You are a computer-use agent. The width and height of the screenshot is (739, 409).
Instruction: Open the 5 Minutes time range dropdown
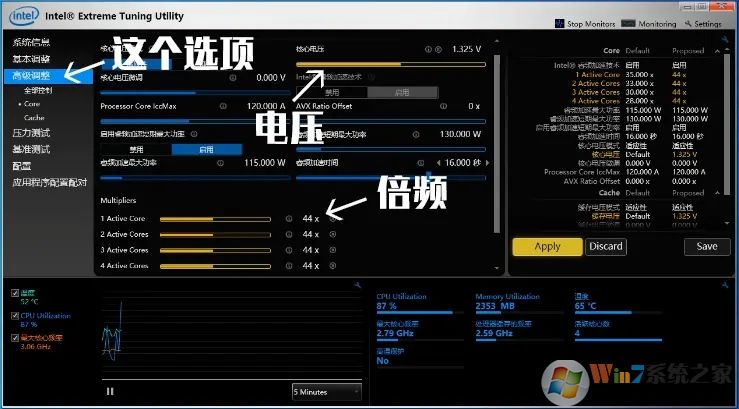pyautogui.click(x=327, y=392)
